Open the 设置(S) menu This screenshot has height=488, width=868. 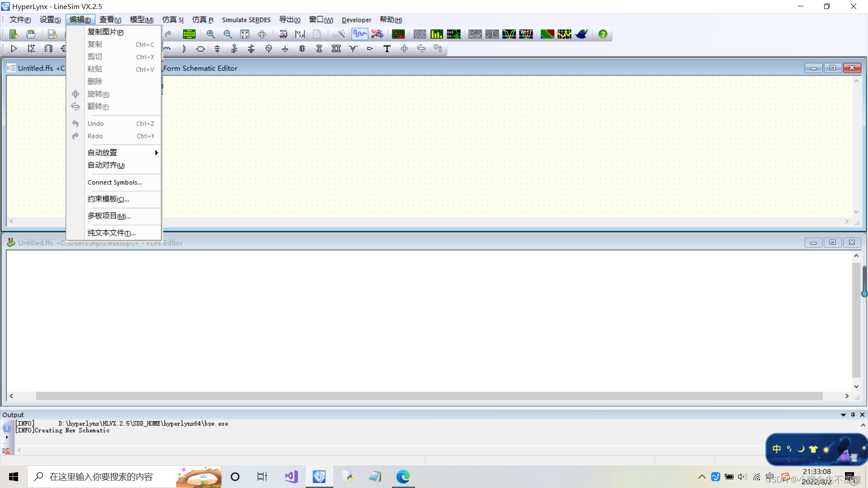(x=50, y=19)
